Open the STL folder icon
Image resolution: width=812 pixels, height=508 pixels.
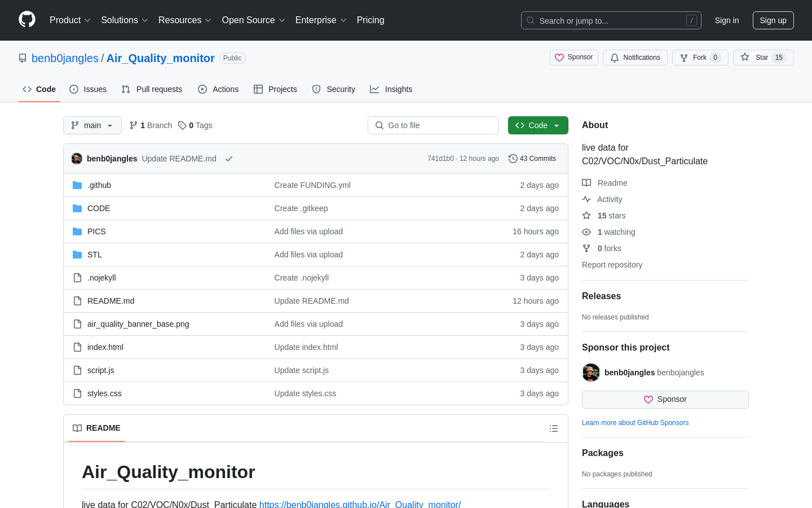(77, 255)
